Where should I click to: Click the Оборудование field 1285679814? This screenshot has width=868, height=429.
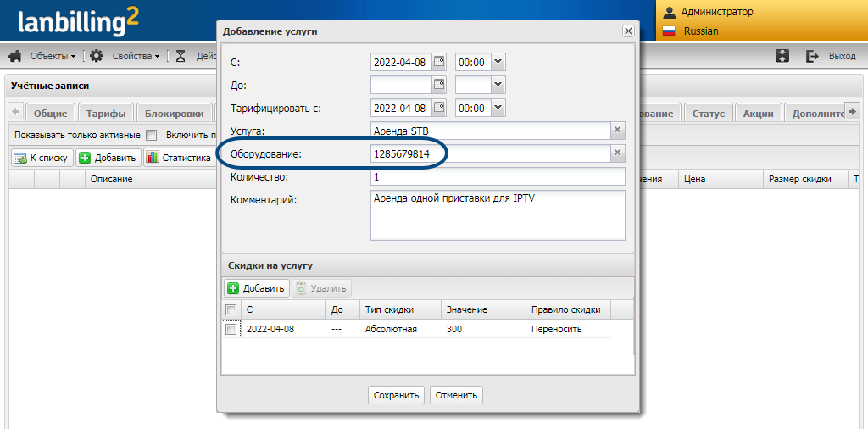pyautogui.click(x=491, y=153)
